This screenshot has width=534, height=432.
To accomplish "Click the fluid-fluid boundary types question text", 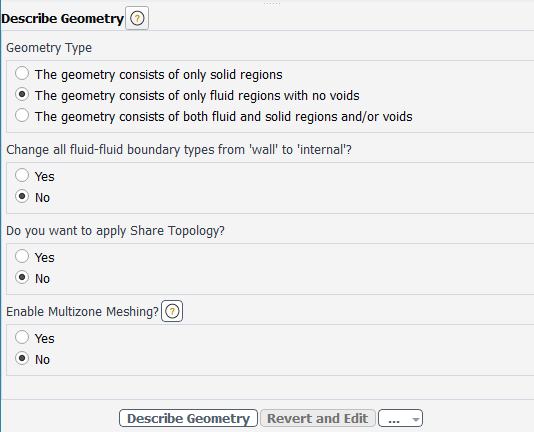I will [179, 150].
